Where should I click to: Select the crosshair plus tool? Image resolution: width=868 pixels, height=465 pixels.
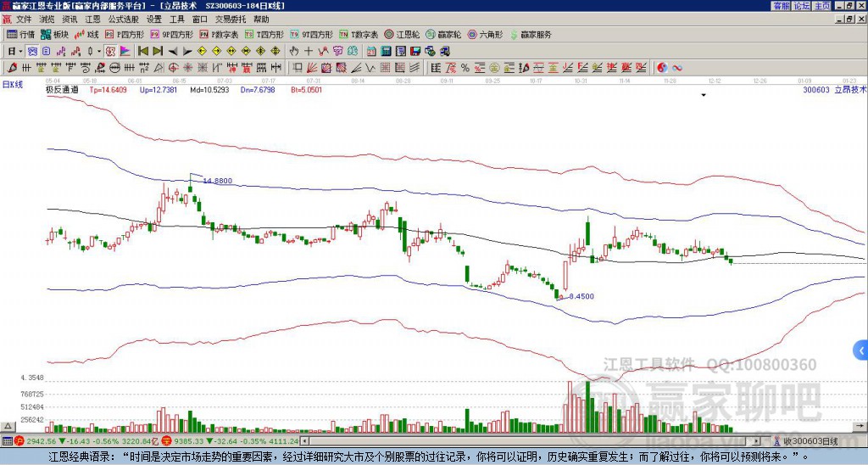(309, 51)
